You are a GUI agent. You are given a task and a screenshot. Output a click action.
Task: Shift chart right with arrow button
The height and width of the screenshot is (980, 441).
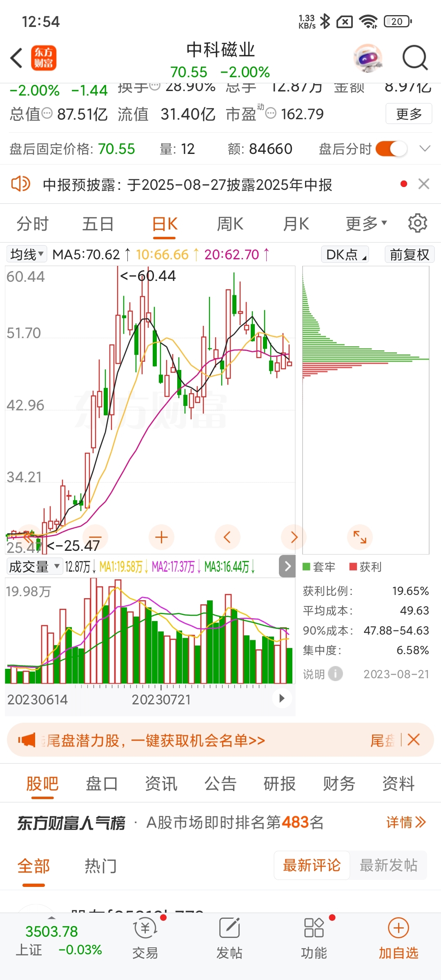(294, 537)
